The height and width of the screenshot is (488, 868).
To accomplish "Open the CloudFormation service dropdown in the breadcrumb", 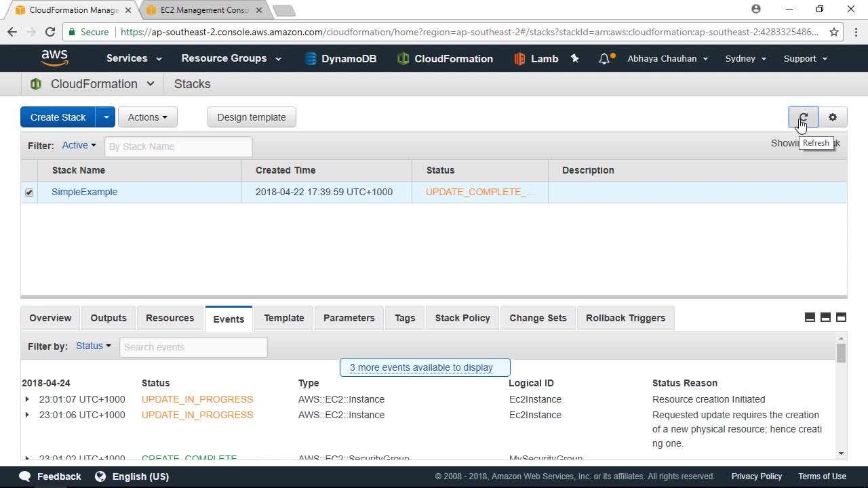I will point(94,84).
